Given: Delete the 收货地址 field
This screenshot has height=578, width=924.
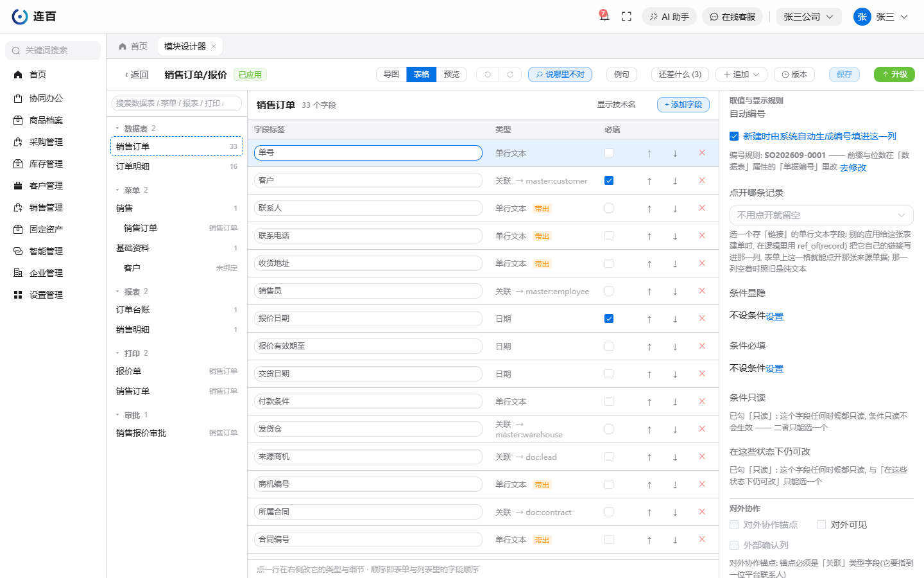Looking at the screenshot, I should click(702, 263).
